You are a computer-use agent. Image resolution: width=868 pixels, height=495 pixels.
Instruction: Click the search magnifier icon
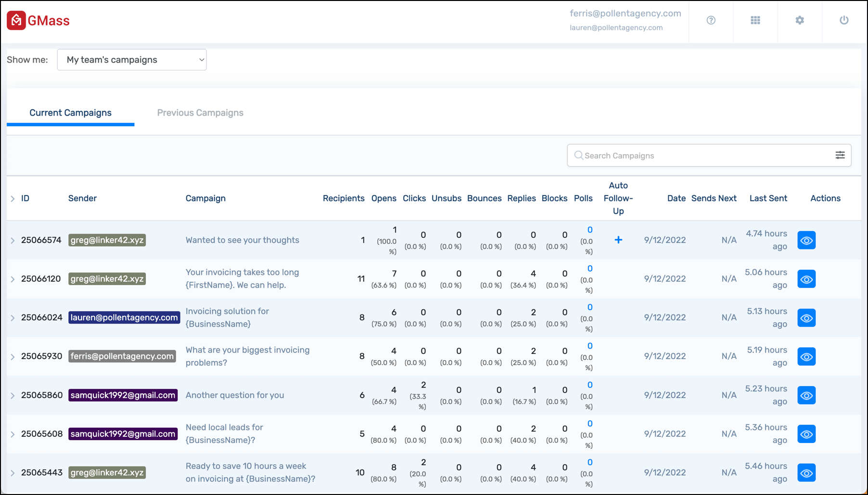578,155
